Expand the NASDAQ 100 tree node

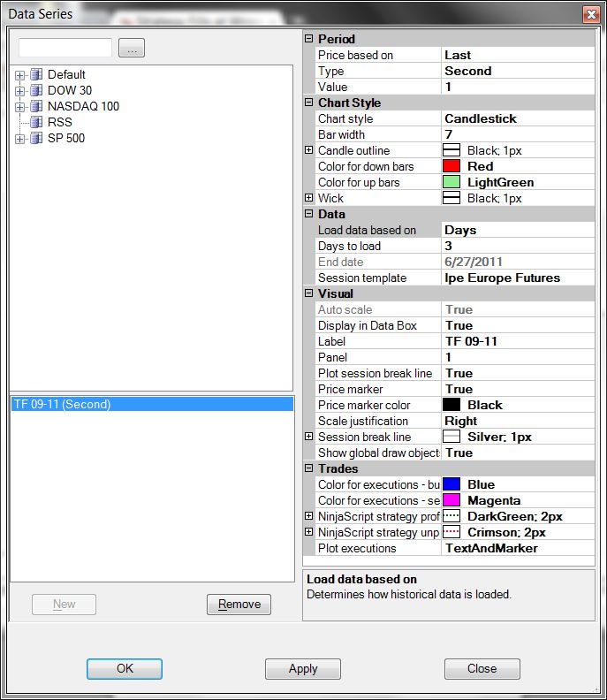[19, 107]
